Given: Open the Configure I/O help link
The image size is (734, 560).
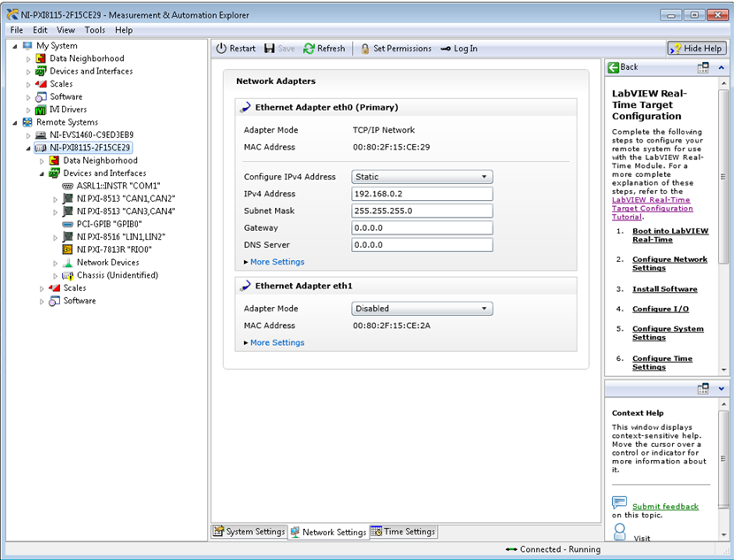Looking at the screenshot, I should coord(661,309).
